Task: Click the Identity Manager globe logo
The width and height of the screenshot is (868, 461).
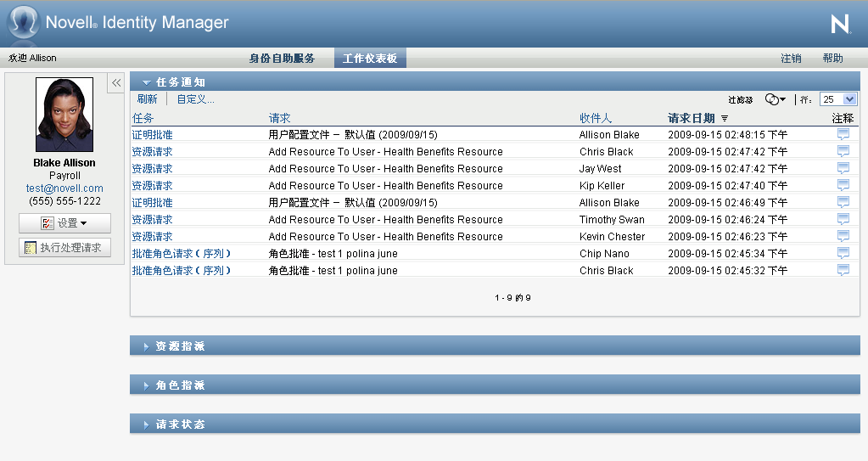Action: tap(23, 23)
